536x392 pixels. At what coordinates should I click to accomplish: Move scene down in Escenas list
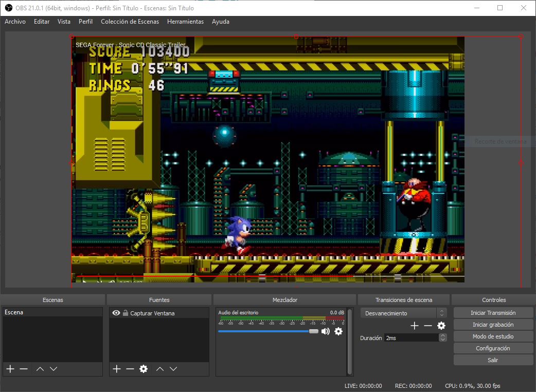pyautogui.click(x=53, y=369)
